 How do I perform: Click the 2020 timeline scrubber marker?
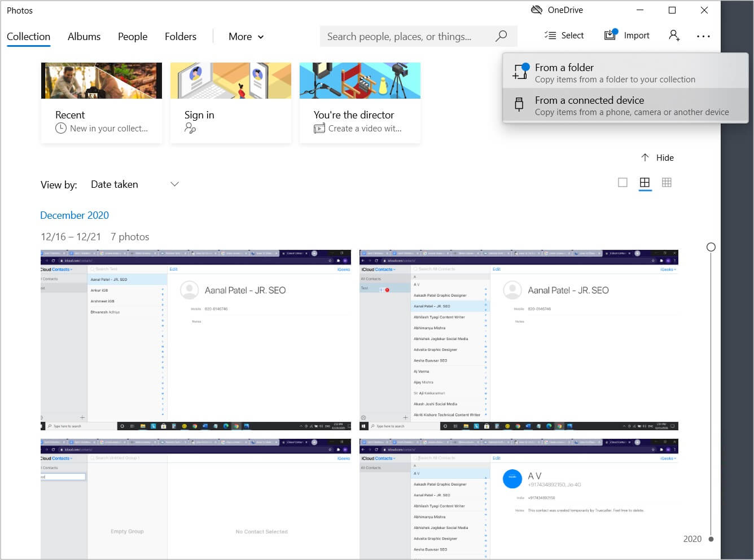[x=711, y=539]
